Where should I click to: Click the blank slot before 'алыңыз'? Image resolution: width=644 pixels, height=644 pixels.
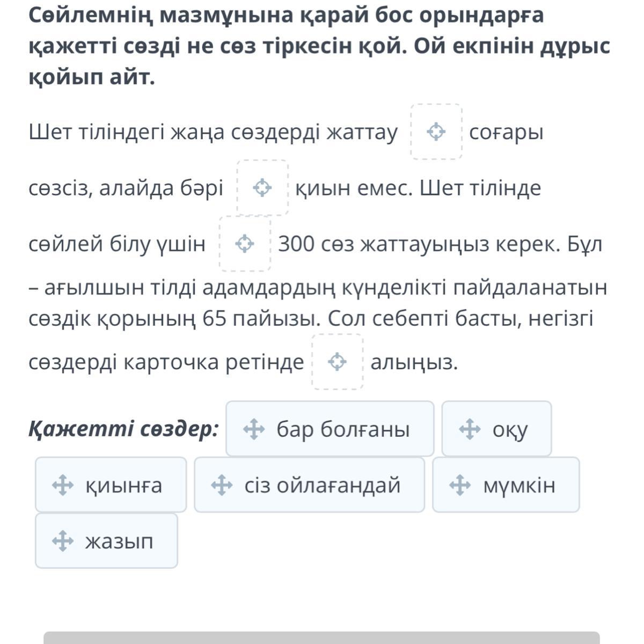tap(337, 362)
